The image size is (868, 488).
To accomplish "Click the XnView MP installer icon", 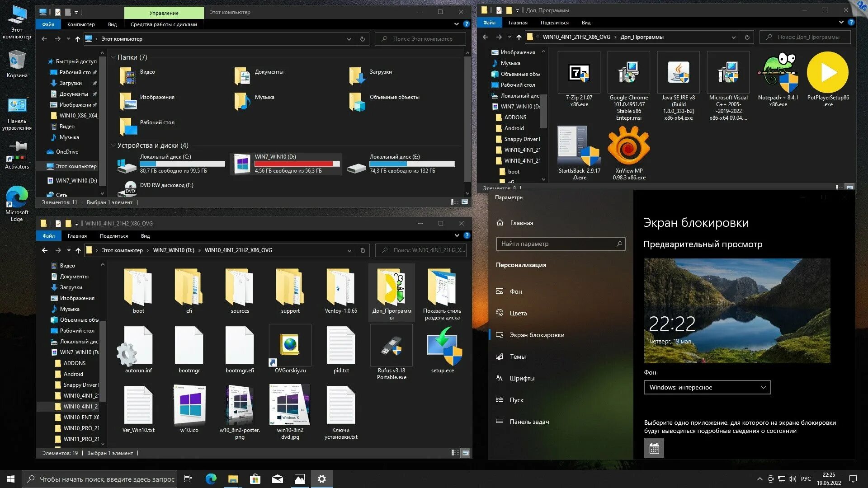I will tap(628, 146).
